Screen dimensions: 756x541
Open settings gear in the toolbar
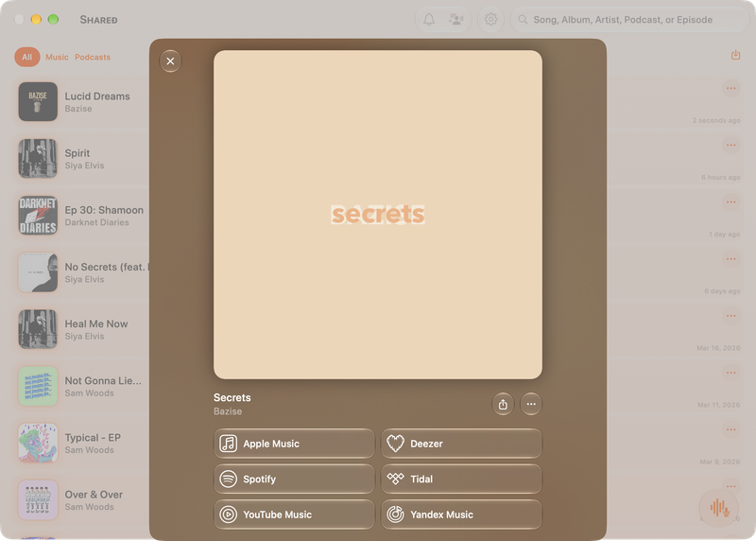[x=490, y=19]
